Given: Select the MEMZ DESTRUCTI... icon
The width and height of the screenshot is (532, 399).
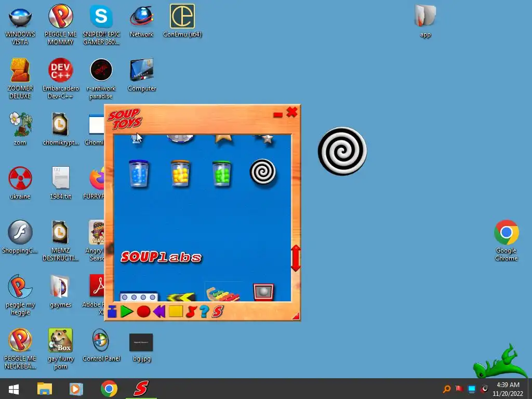Looking at the screenshot, I should click(x=60, y=241).
